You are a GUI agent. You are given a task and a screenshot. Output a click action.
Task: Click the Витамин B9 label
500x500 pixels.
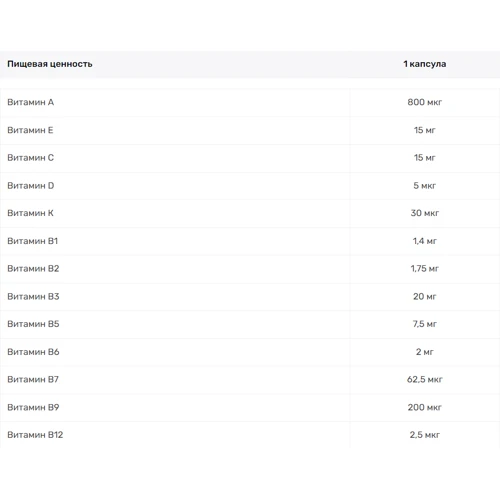(33, 407)
